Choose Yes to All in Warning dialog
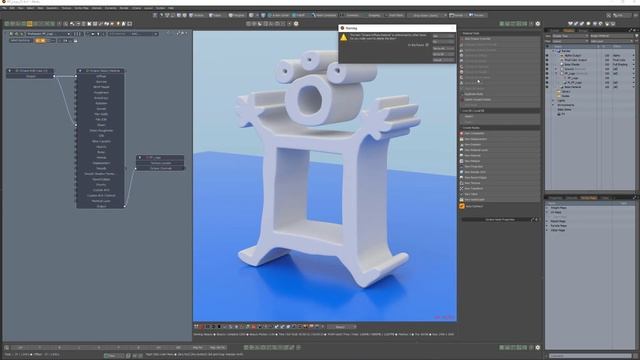The width and height of the screenshot is (640, 360). tap(443, 48)
